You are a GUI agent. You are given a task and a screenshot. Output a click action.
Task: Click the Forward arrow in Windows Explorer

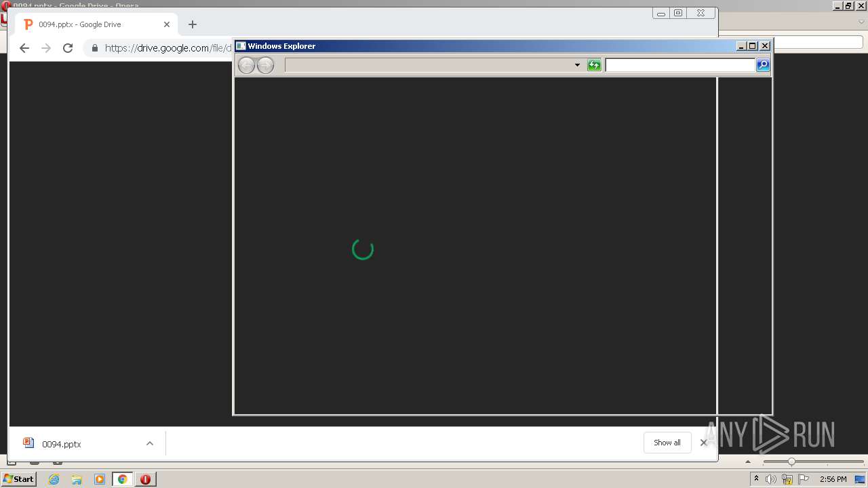click(265, 65)
